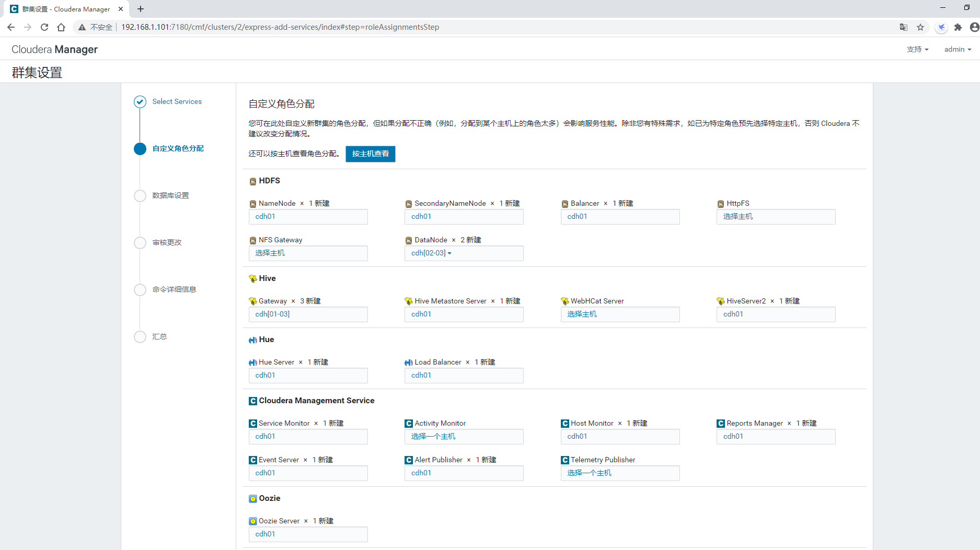Click the browser back arrow

point(11,27)
